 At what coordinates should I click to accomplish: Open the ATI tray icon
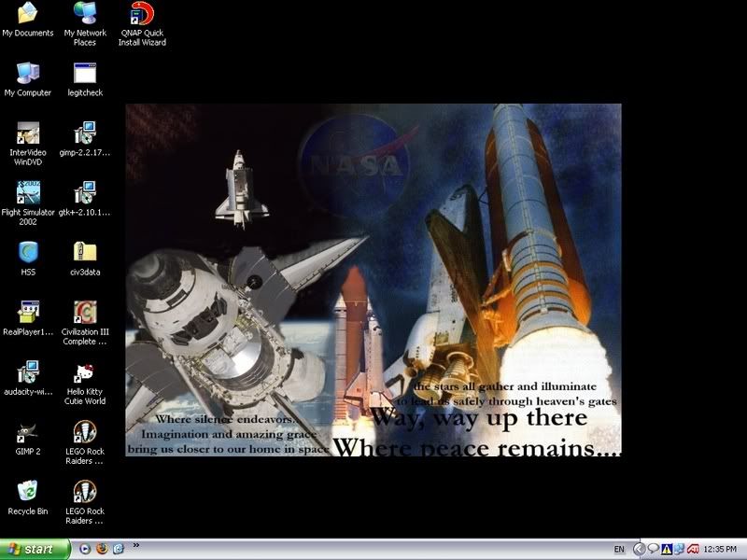(x=692, y=550)
